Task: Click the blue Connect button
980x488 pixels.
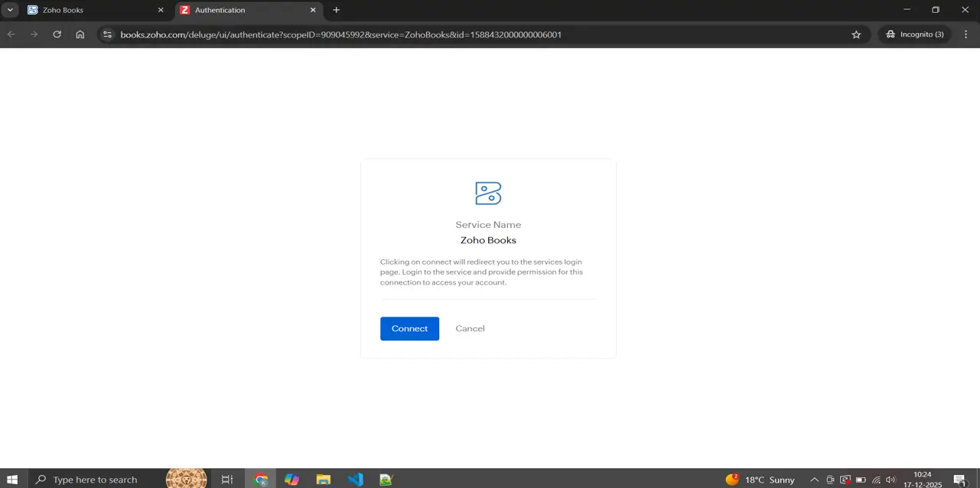Action: 409,328
